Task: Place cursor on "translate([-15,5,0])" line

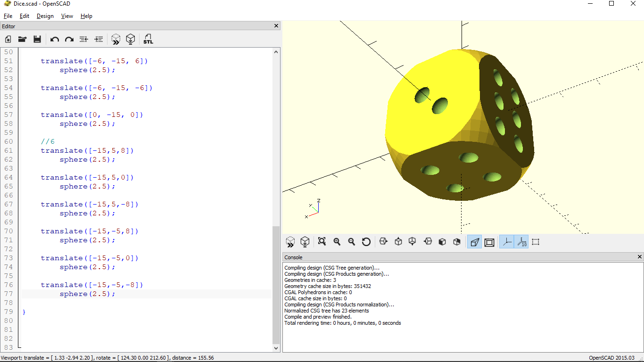Action: 87,177
